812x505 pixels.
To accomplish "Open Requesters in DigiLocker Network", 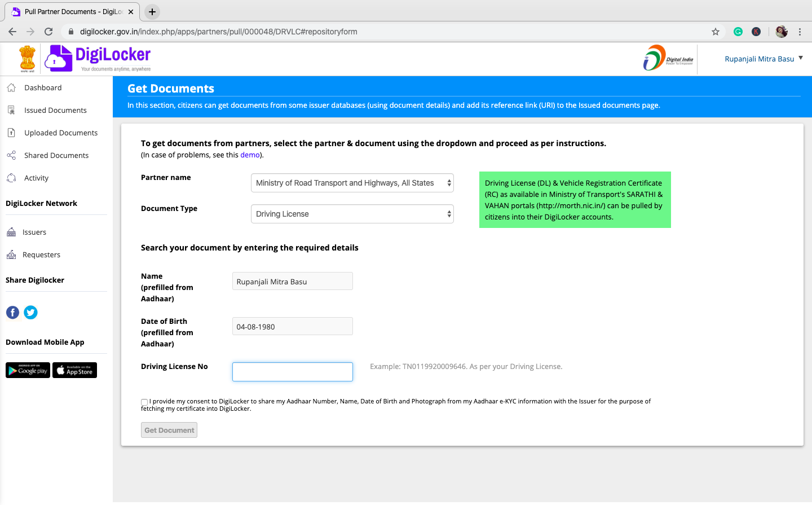I will point(41,254).
